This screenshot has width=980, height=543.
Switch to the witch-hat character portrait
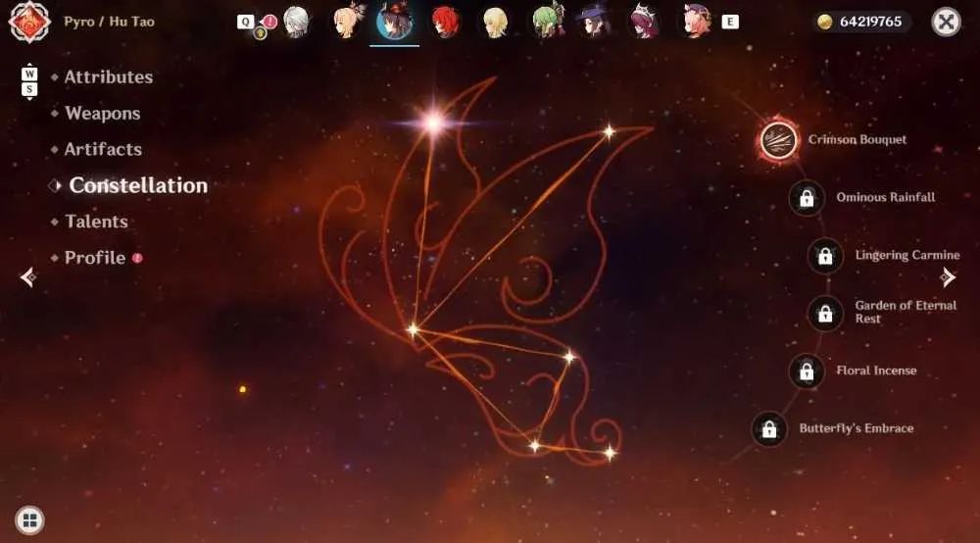pyautogui.click(x=595, y=21)
